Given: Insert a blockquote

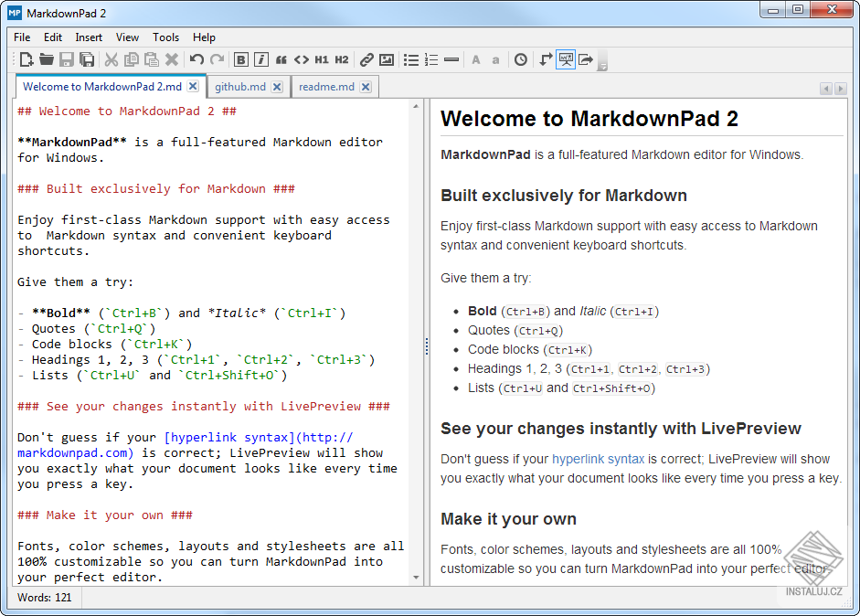Looking at the screenshot, I should [281, 59].
